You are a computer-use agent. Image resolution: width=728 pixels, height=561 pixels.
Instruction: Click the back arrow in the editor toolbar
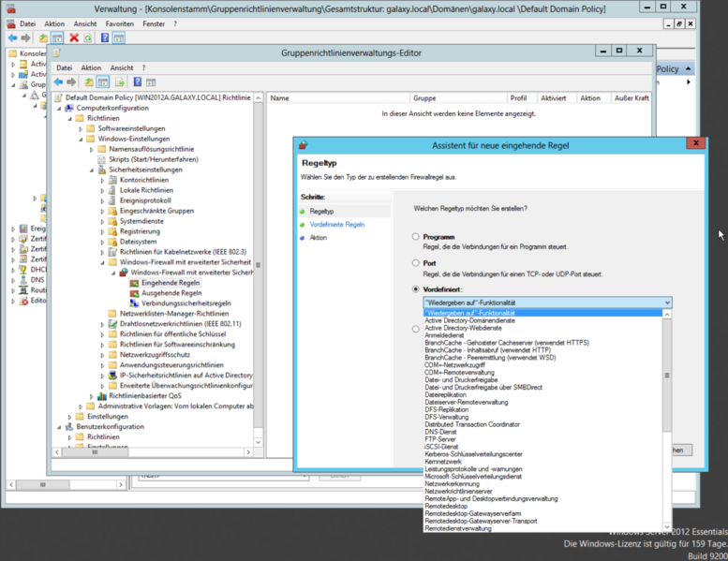point(58,82)
